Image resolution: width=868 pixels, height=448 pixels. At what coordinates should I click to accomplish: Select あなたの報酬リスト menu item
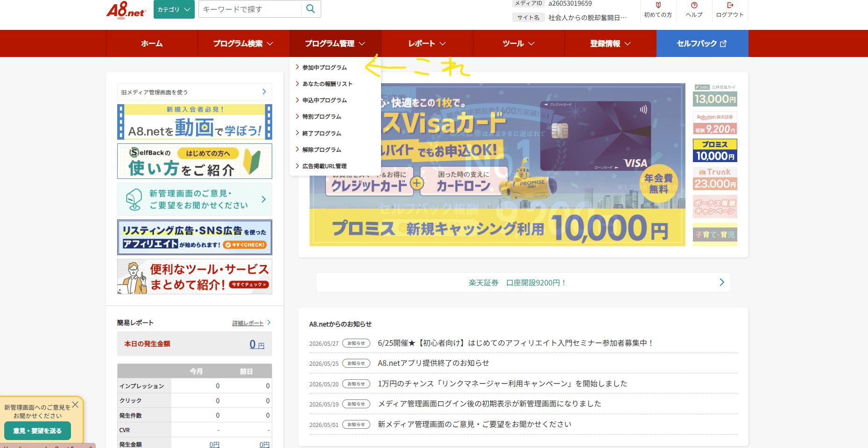pos(327,84)
